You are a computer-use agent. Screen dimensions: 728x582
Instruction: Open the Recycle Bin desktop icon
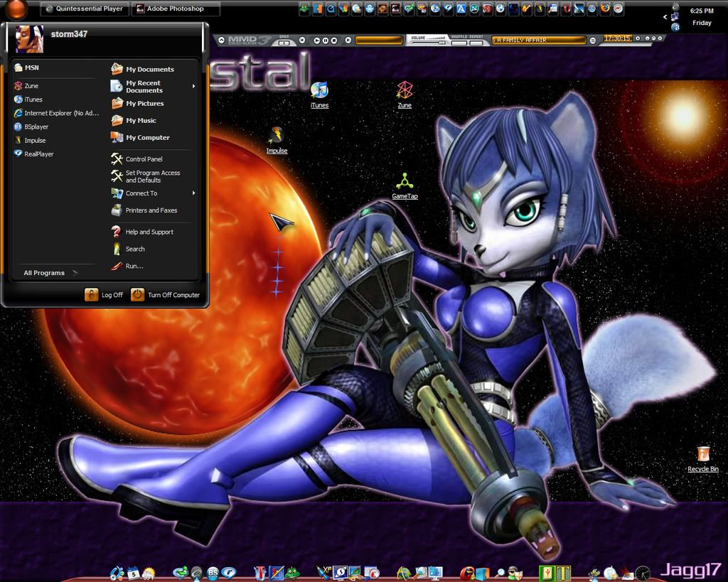pos(703,459)
